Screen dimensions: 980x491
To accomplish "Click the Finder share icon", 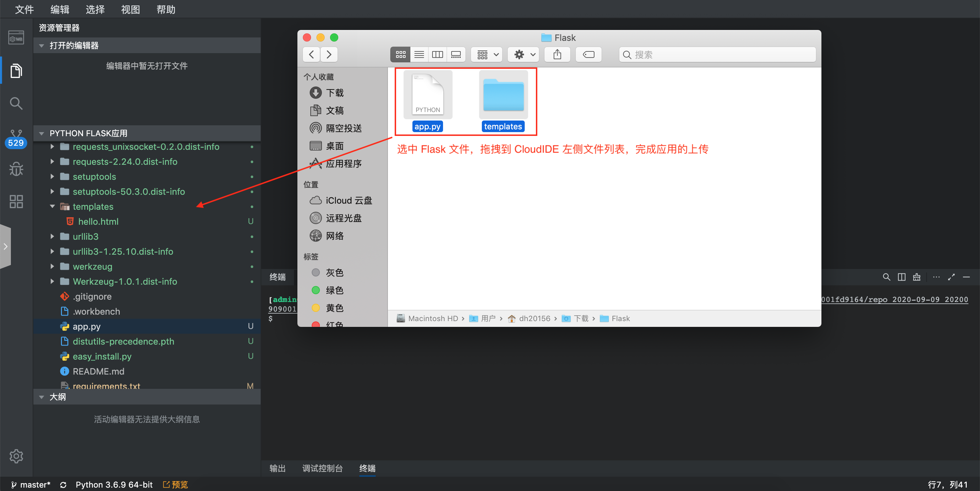I will pos(557,55).
